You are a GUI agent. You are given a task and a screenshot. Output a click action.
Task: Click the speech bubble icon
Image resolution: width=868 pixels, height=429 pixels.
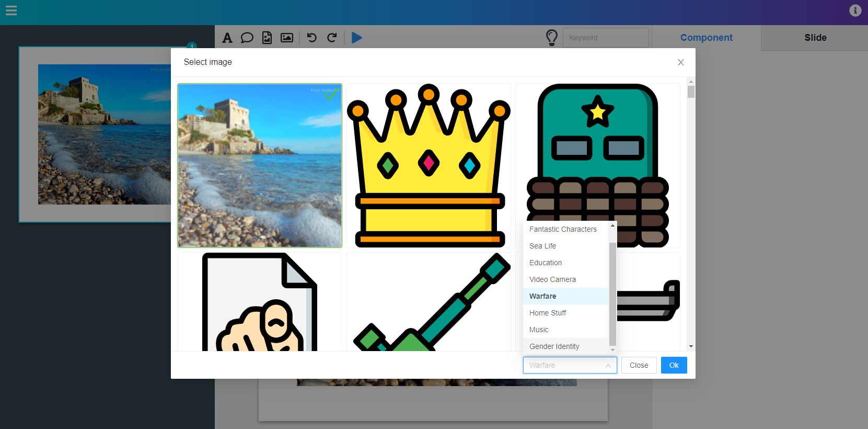[247, 38]
